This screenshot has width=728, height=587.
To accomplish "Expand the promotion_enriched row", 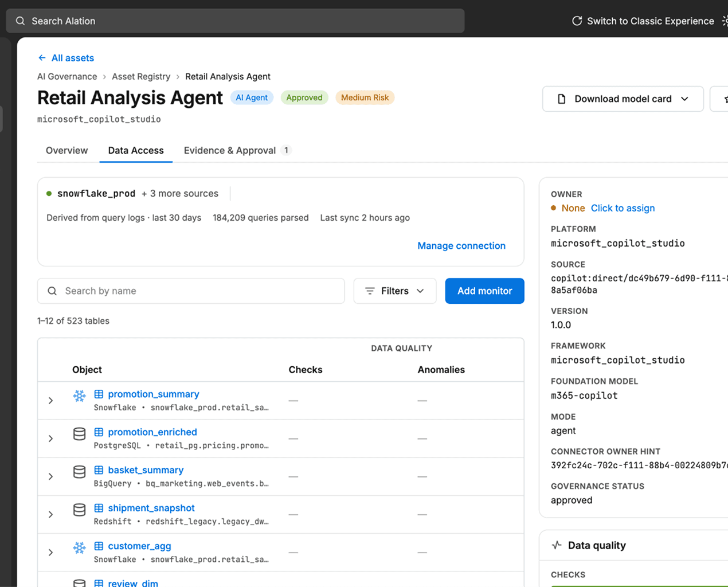I will pos(50,439).
